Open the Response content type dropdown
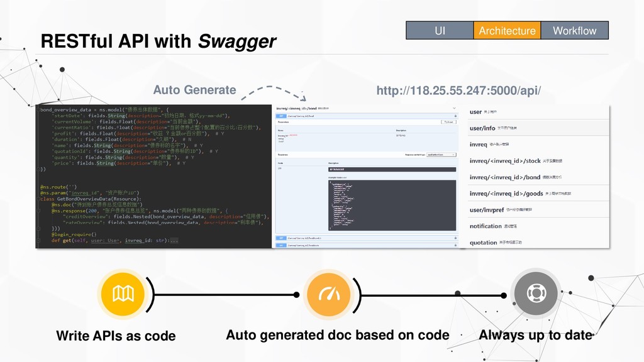The height and width of the screenshot is (362, 644). [x=441, y=155]
